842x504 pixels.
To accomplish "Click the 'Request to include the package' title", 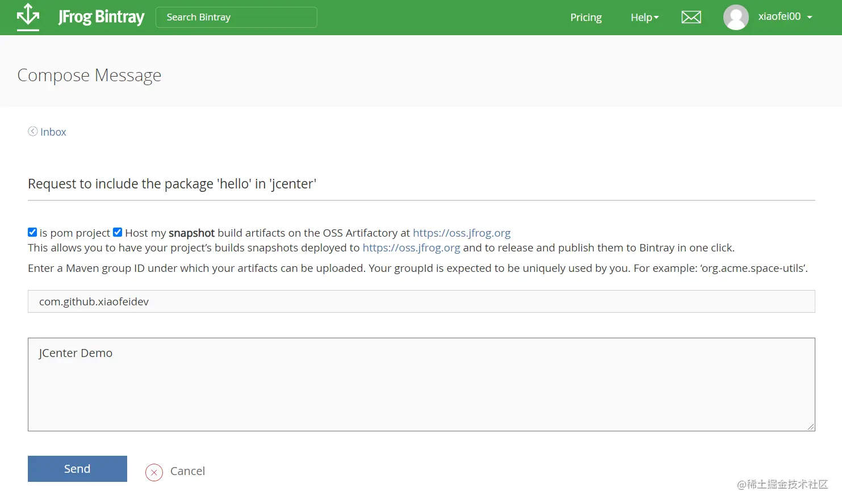I will coord(172,184).
